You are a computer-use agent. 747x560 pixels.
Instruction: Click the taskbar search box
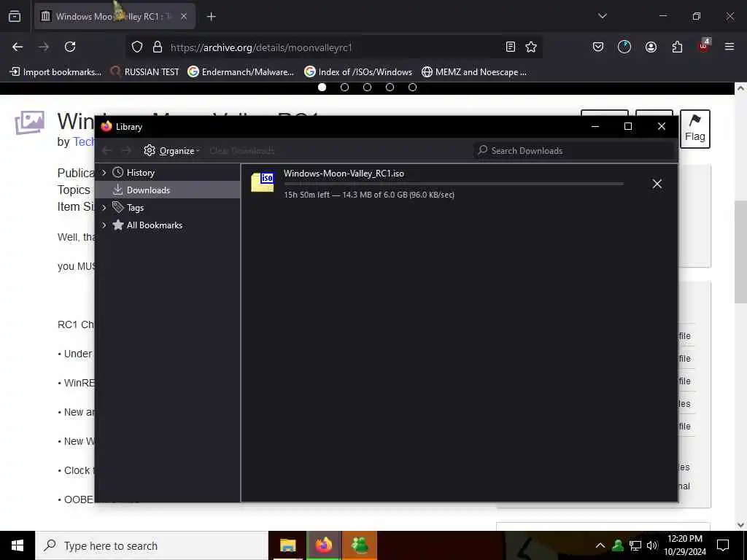pos(152,545)
